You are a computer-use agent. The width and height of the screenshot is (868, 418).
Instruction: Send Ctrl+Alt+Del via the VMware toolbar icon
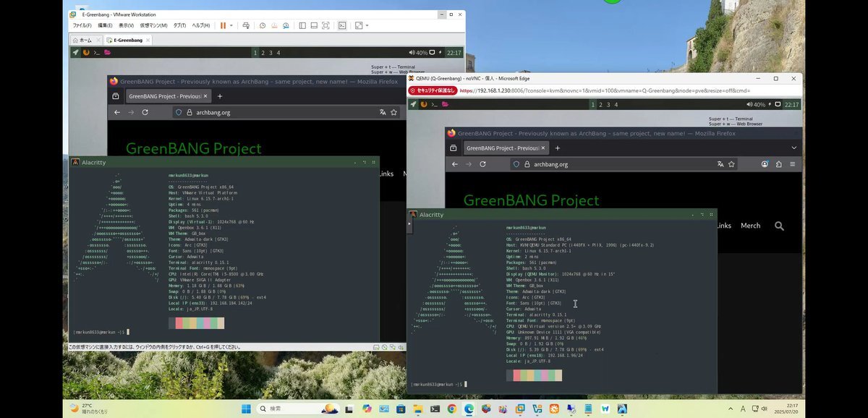point(246,25)
